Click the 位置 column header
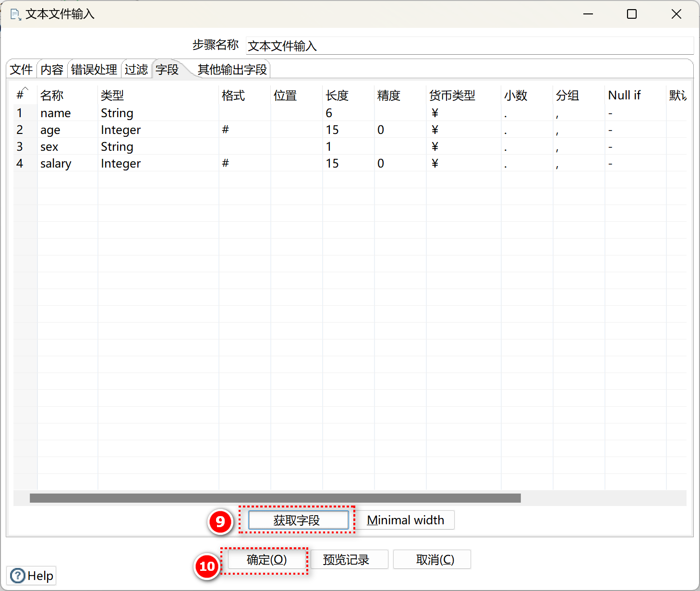The image size is (700, 591). pyautogui.click(x=297, y=95)
